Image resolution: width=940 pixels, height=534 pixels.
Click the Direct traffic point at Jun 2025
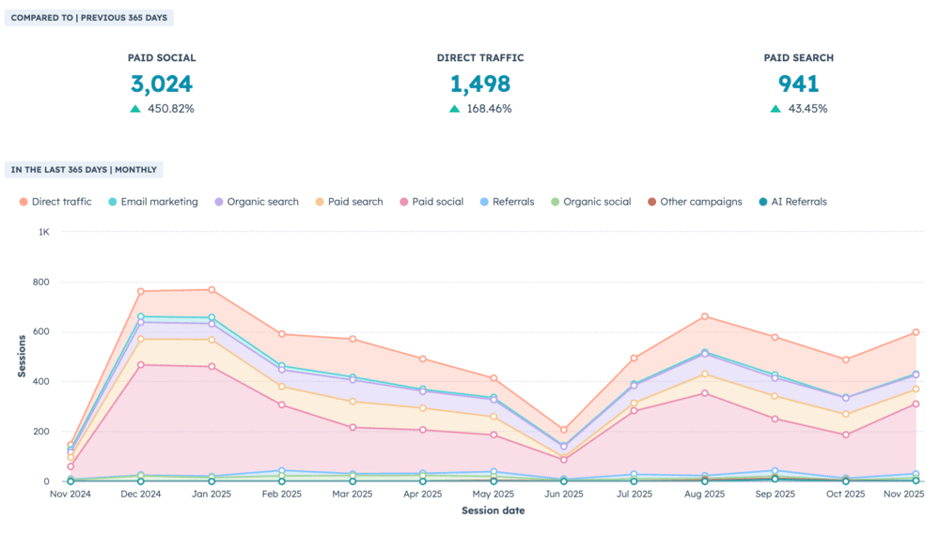click(564, 430)
